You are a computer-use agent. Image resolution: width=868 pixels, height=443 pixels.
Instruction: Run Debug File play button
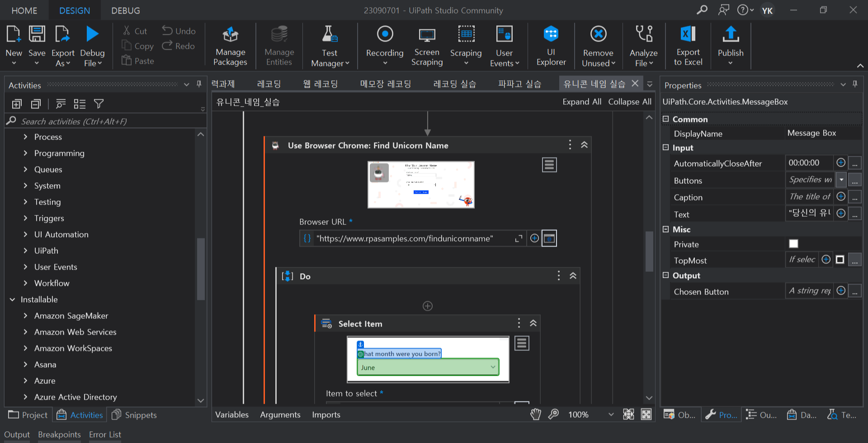(x=92, y=34)
